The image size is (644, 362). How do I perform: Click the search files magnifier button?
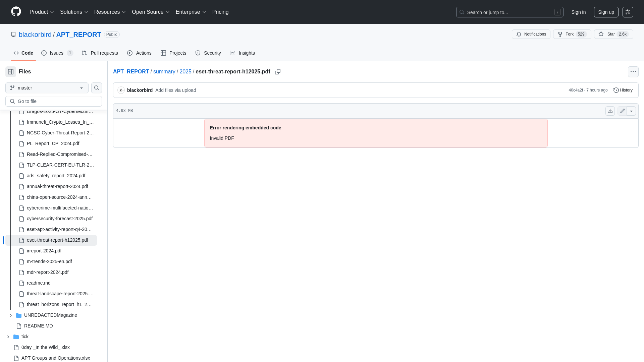click(97, 88)
